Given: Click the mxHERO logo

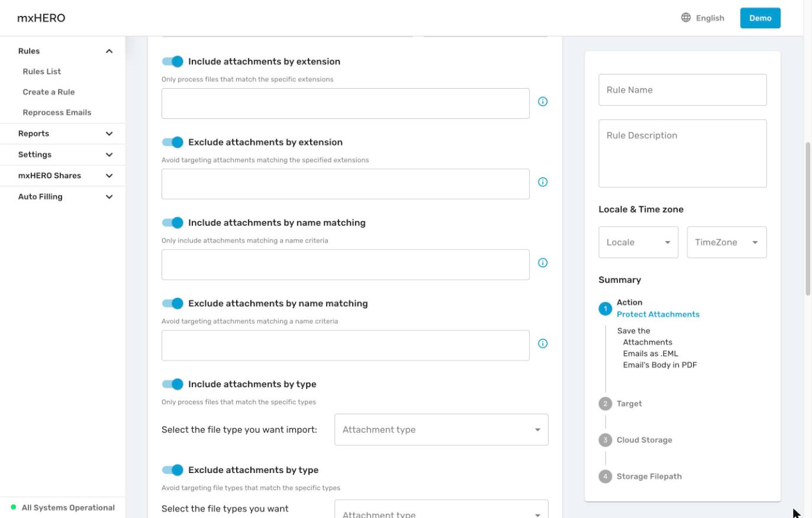Looking at the screenshot, I should [41, 18].
